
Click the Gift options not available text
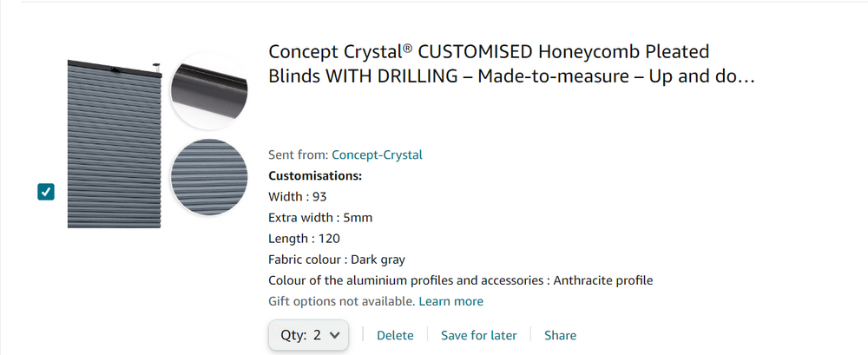point(341,301)
